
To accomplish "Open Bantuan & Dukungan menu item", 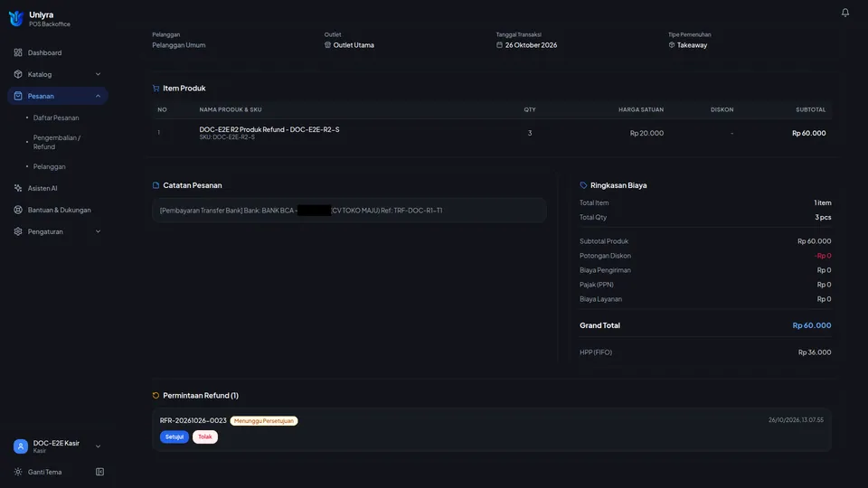I will point(58,210).
